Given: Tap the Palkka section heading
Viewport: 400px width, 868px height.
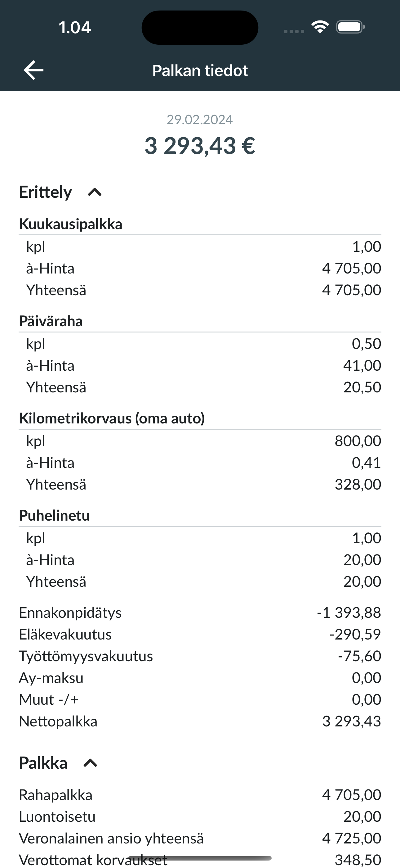Looking at the screenshot, I should [x=43, y=763].
